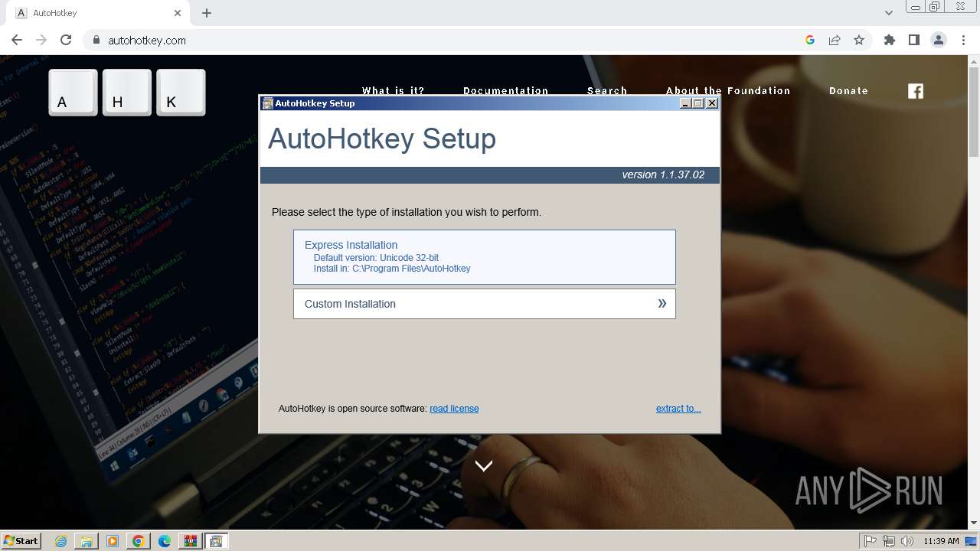Open tab search dropdown arrow
The height and width of the screenshot is (551, 980).
(889, 13)
